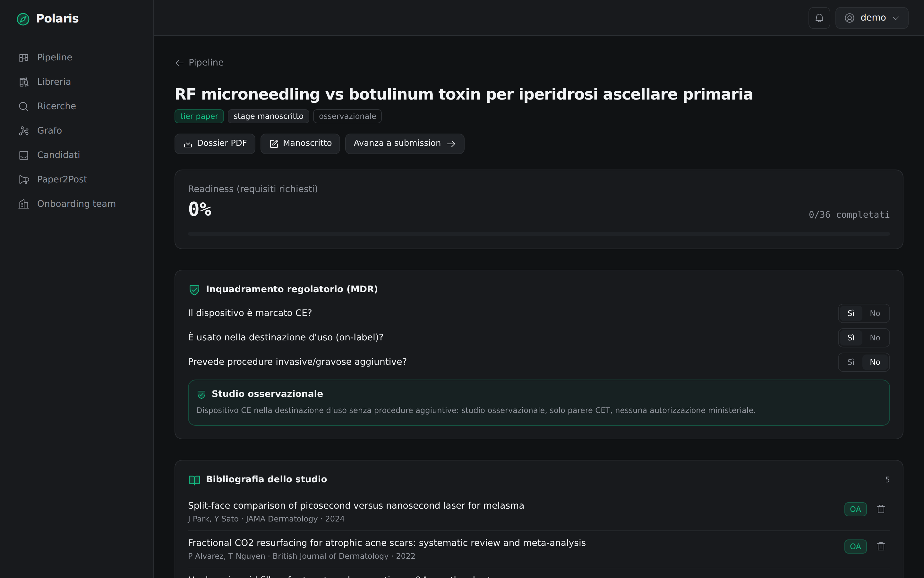
Task: Set Sì for procedure invasive aggiuntive
Action: click(x=851, y=363)
